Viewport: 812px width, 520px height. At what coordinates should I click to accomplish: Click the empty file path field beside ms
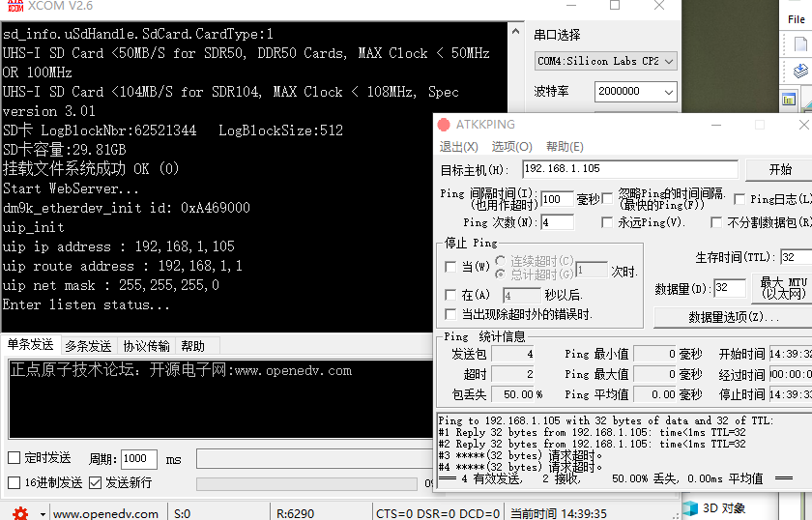pos(314,459)
